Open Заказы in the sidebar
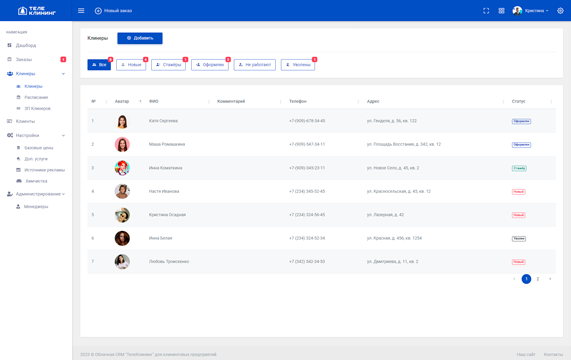Image resolution: width=571 pixels, height=360 pixels. (x=24, y=59)
